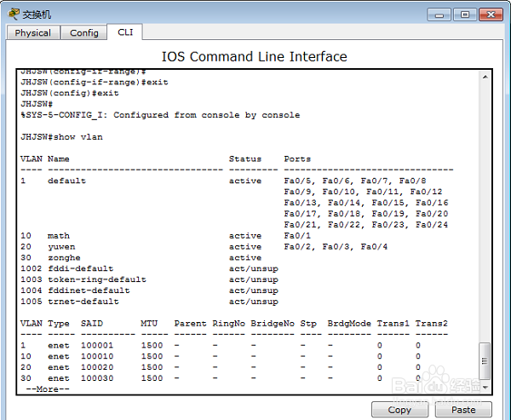Click the 'fddinet-default' VLAN entry

click(89, 291)
